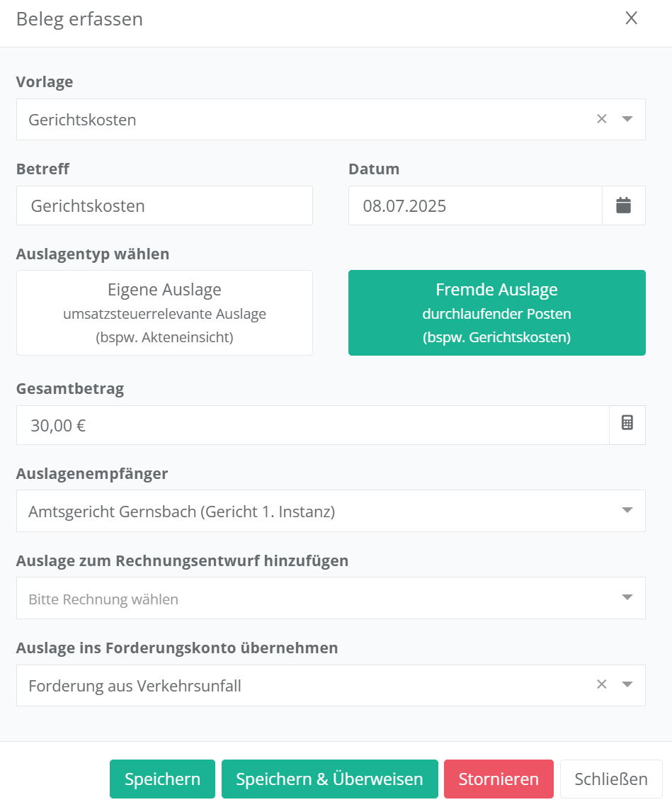Click the Gesamtbetrag amount field
672x807 pixels.
point(312,425)
